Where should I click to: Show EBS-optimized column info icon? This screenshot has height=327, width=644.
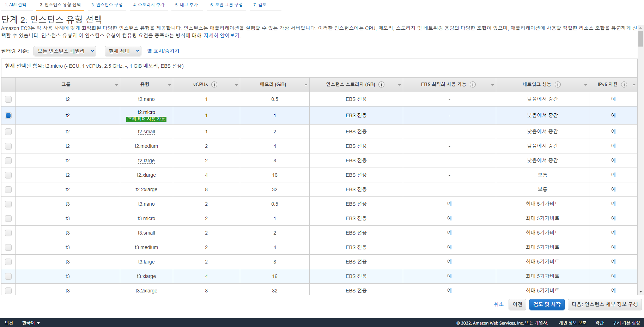tap(473, 85)
